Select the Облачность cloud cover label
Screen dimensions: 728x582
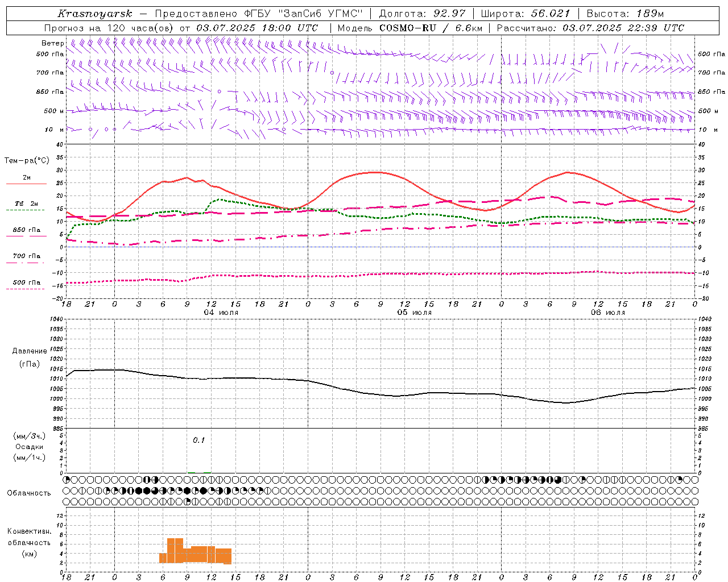[x=29, y=493]
